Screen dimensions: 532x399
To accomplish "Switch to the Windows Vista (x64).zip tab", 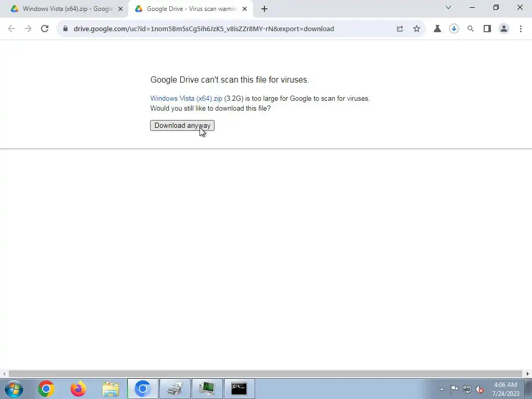I will coord(68,9).
